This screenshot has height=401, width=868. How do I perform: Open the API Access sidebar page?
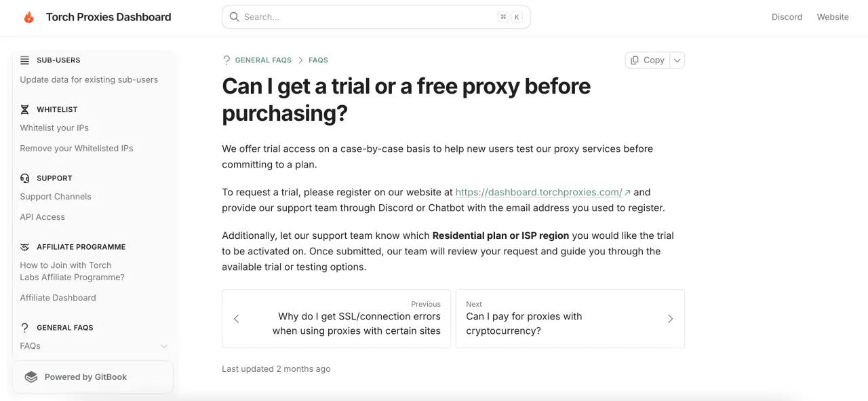(42, 217)
